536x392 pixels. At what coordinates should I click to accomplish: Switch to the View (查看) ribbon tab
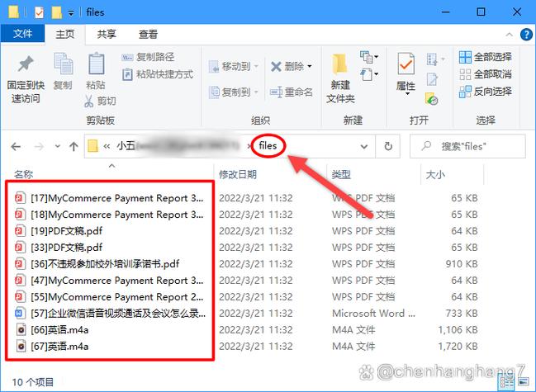pyautogui.click(x=148, y=34)
